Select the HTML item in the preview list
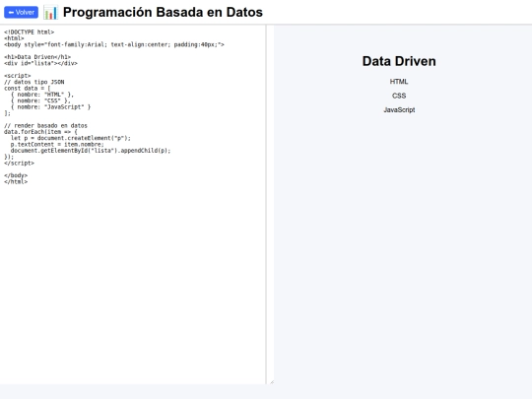 tap(399, 82)
